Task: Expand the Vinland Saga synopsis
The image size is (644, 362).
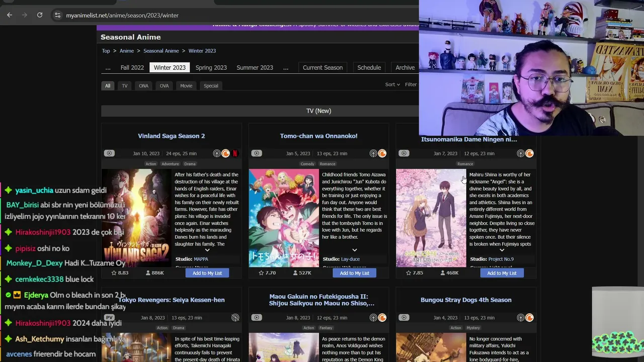Action: tap(207, 250)
